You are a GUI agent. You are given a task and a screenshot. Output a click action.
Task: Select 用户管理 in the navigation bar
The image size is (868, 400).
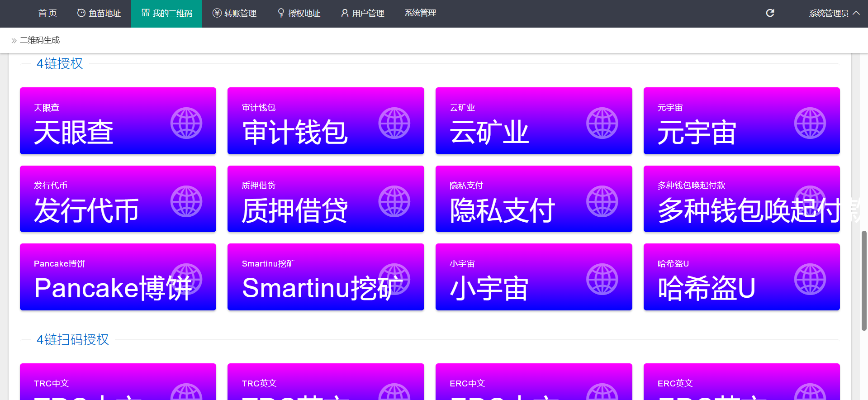click(x=363, y=14)
